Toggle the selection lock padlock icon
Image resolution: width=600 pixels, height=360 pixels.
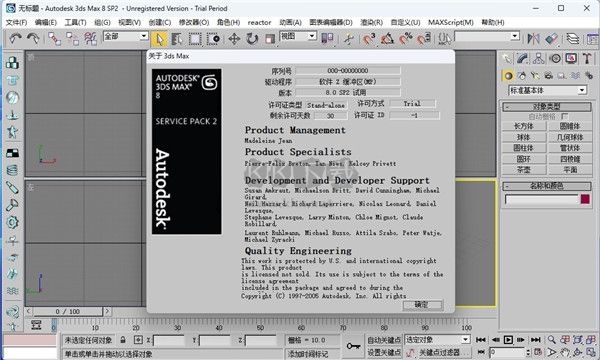coord(123,340)
